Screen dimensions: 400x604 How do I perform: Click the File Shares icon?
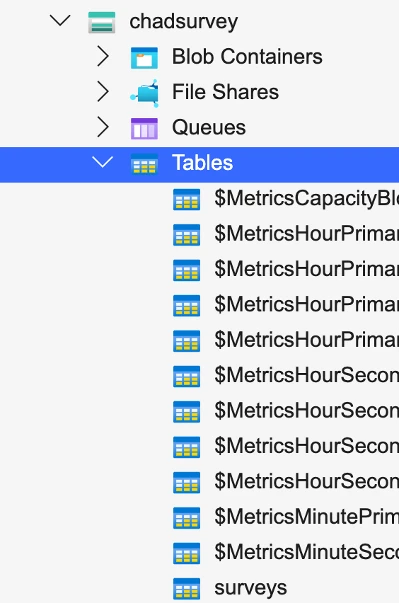pos(144,93)
